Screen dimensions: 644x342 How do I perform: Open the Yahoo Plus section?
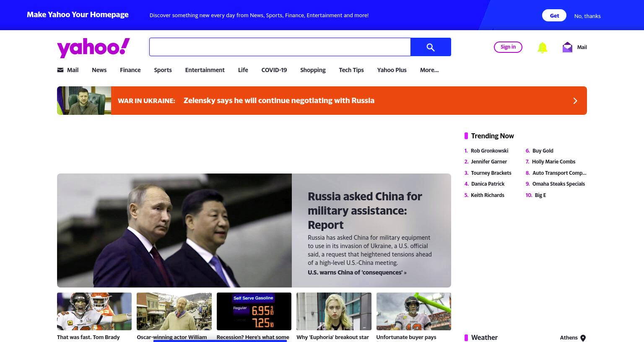392,70
